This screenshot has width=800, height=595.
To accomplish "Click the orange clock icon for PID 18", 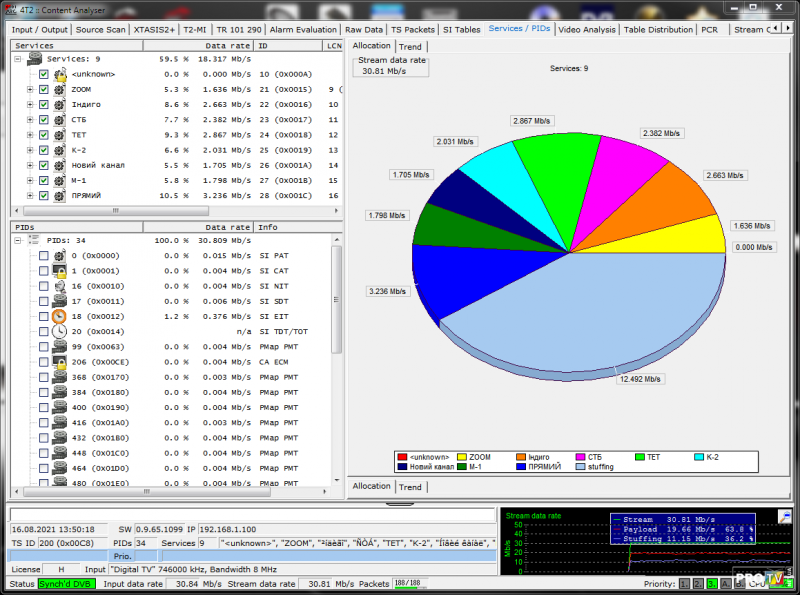I will 59,316.
